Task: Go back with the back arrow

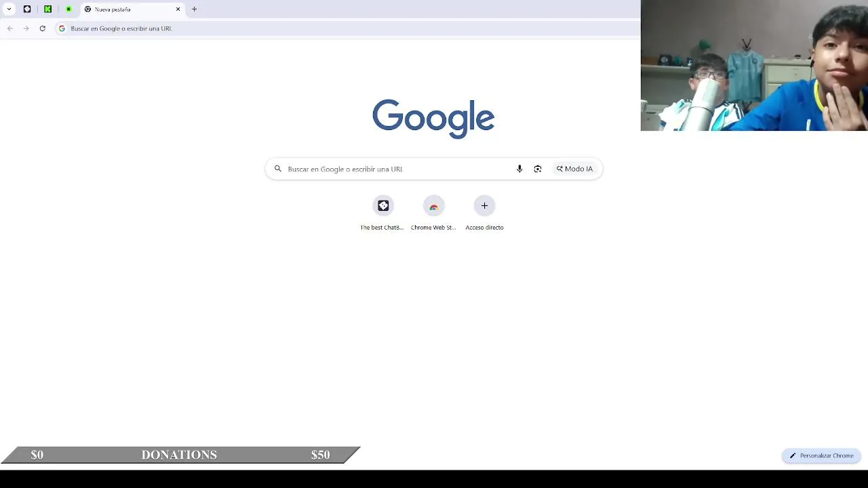Action: pos(9,28)
